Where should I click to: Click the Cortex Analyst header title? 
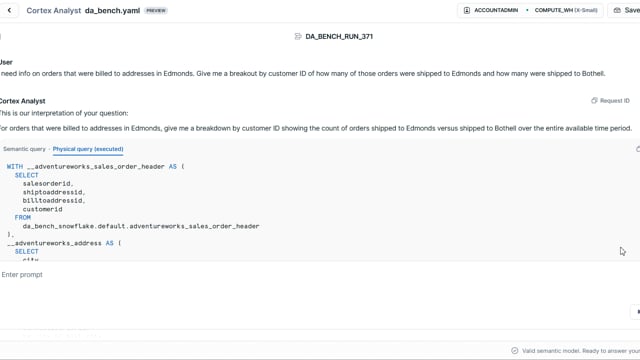tap(54, 11)
